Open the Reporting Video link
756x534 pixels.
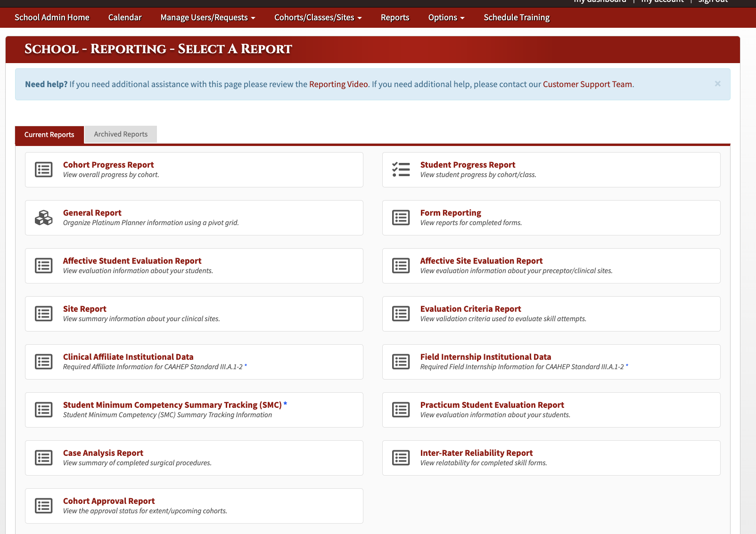click(338, 84)
